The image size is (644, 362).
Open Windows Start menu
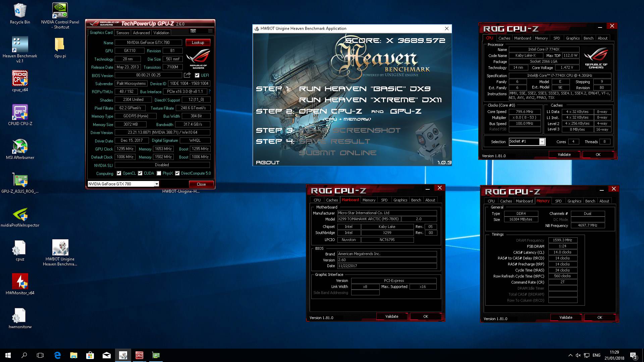click(x=8, y=355)
